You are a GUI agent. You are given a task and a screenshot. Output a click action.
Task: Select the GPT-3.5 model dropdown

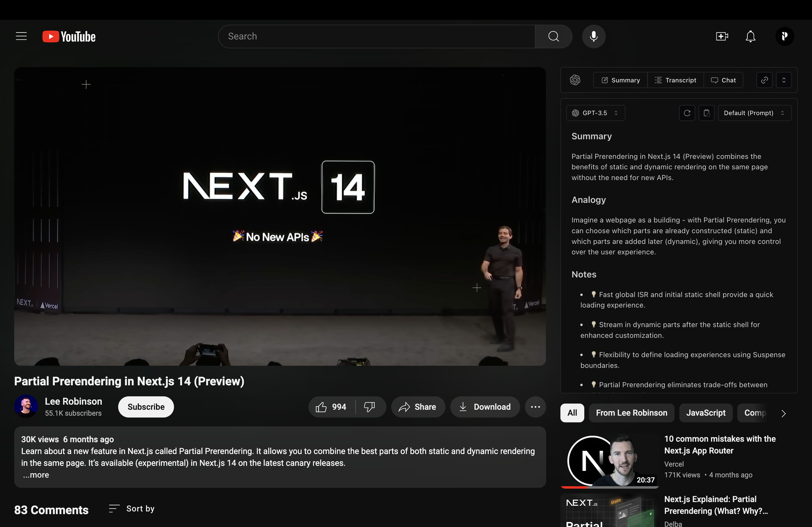[x=595, y=113]
